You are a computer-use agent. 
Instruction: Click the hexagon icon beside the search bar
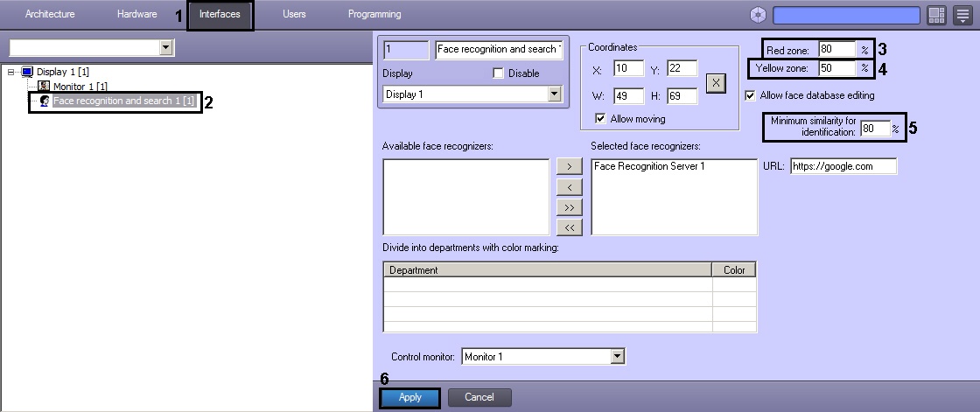758,15
